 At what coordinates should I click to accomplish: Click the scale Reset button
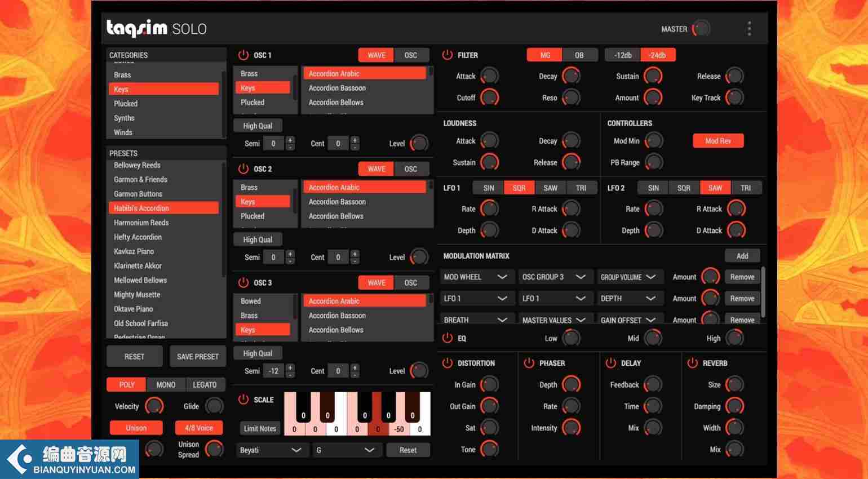tap(408, 450)
